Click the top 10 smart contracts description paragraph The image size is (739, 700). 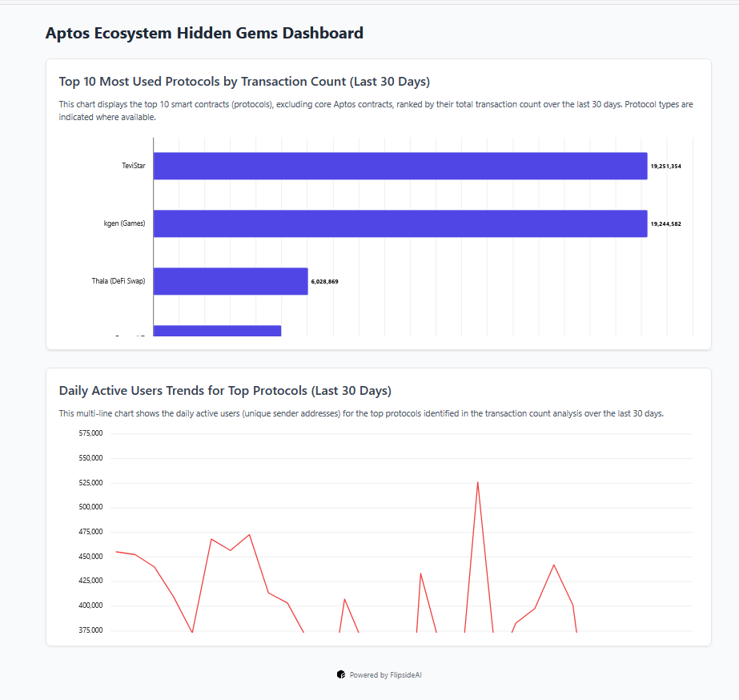click(x=376, y=111)
